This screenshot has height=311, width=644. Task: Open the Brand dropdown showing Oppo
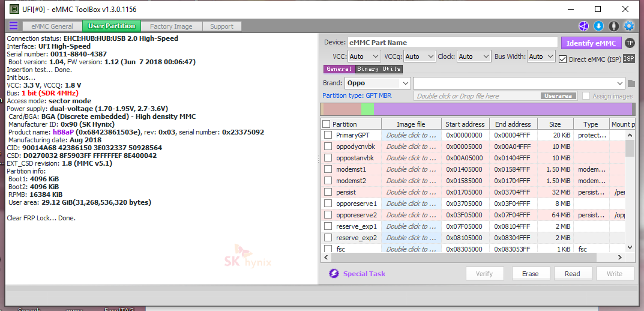tap(378, 83)
